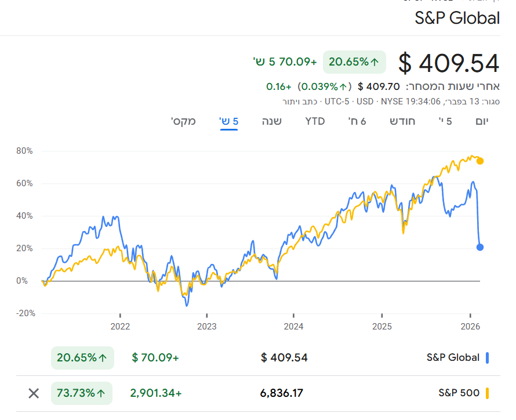Select the 6 ח' six-month range tab

[x=357, y=121]
